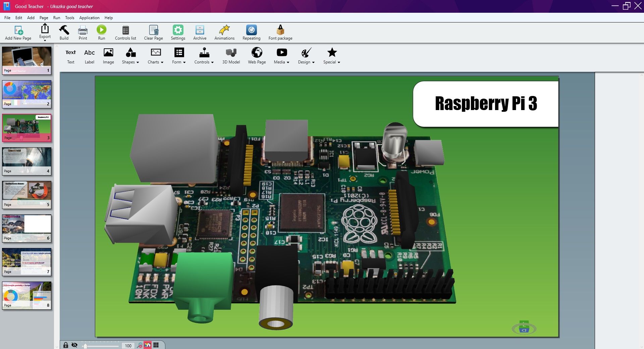Screen dimensions: 644x349
Task: Expand the Charts dropdown
Action: tap(155, 56)
